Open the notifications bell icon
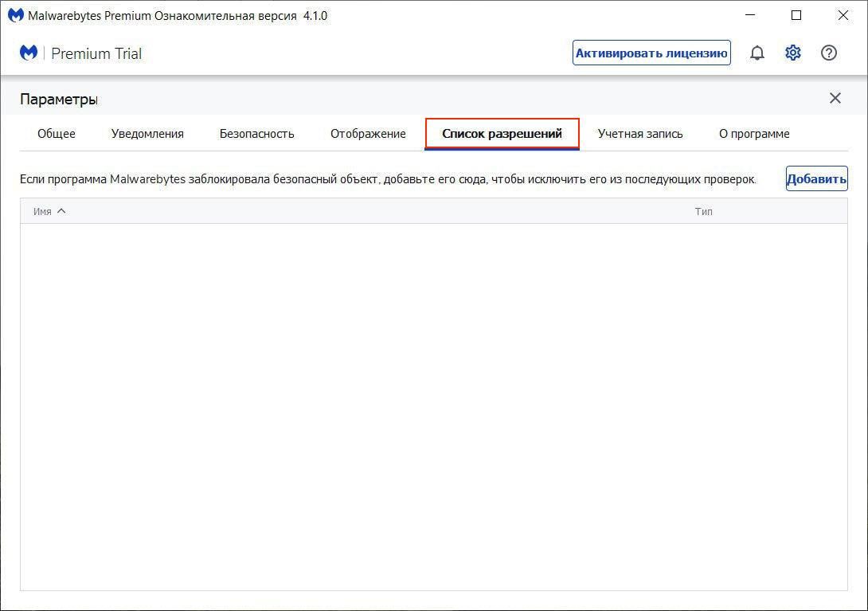Screen dimensions: 868x611 click(x=757, y=53)
